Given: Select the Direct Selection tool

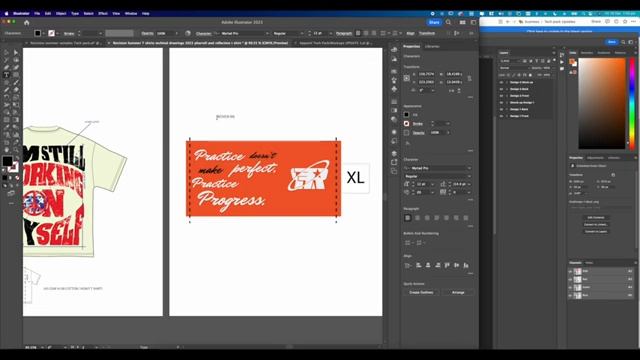Looking at the screenshot, I should point(16,52).
